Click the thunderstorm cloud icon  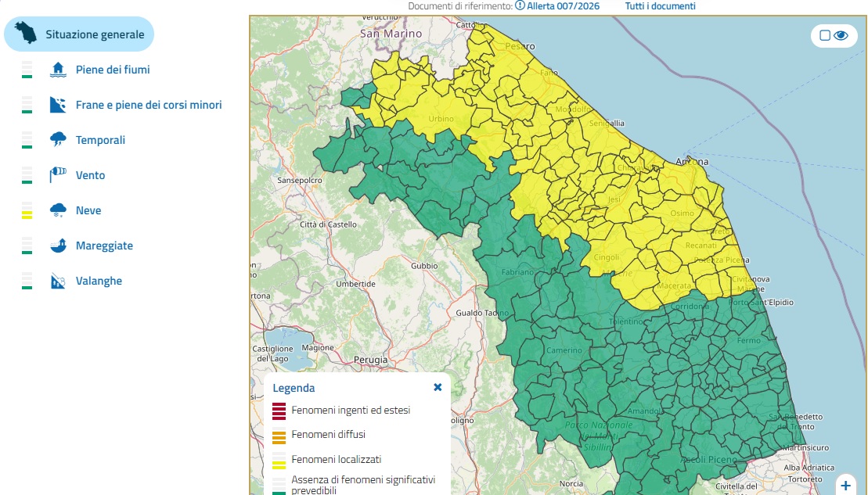[57, 140]
